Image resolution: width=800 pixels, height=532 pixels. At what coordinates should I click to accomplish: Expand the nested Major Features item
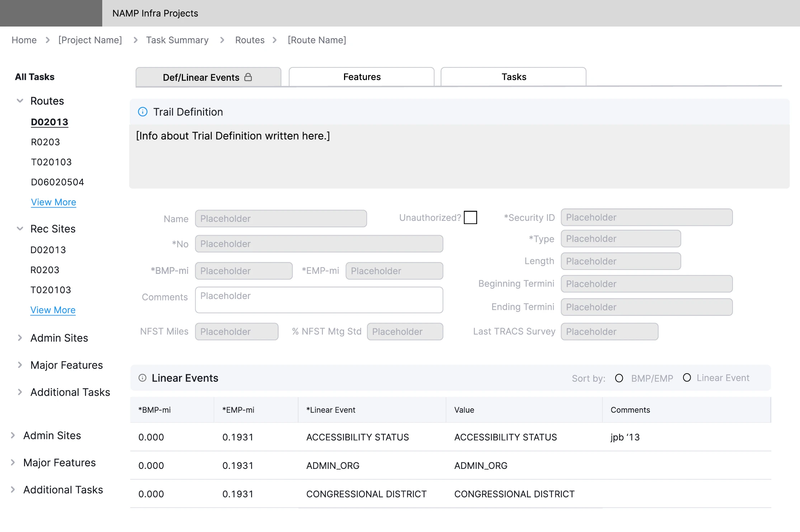[x=20, y=365]
